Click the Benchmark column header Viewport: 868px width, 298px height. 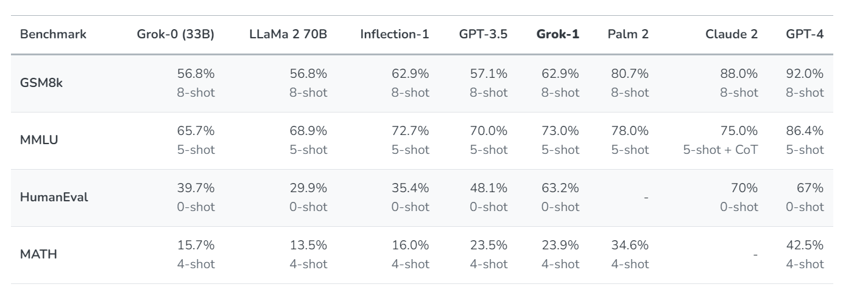coord(54,35)
